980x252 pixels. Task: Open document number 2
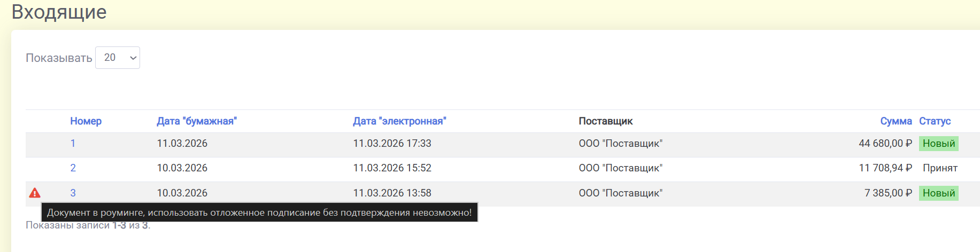[x=73, y=168]
